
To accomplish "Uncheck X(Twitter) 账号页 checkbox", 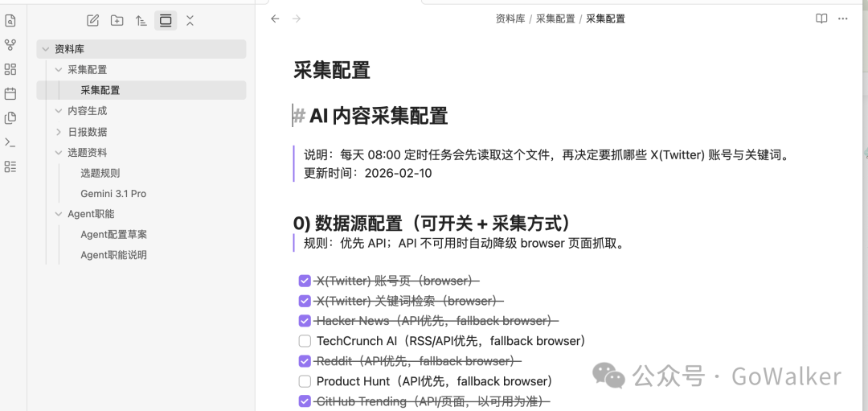I will click(305, 281).
